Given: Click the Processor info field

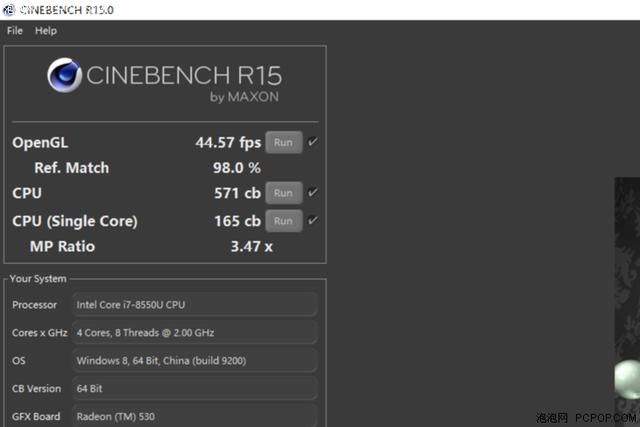Looking at the screenshot, I should pyautogui.click(x=195, y=305).
